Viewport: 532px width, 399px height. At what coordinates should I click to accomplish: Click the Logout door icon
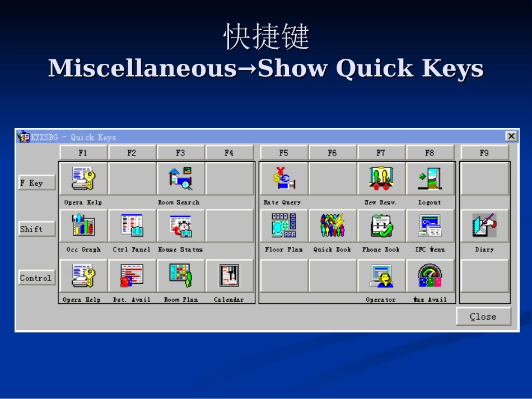[x=430, y=179]
